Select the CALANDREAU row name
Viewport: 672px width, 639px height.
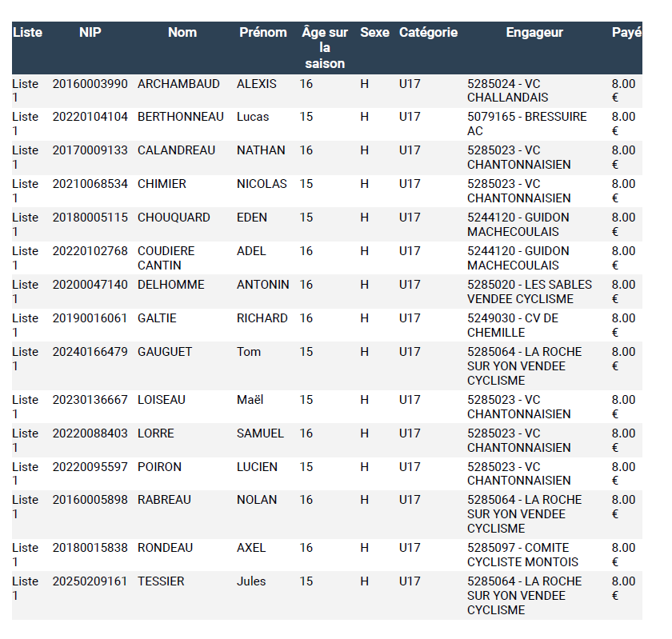176,150
